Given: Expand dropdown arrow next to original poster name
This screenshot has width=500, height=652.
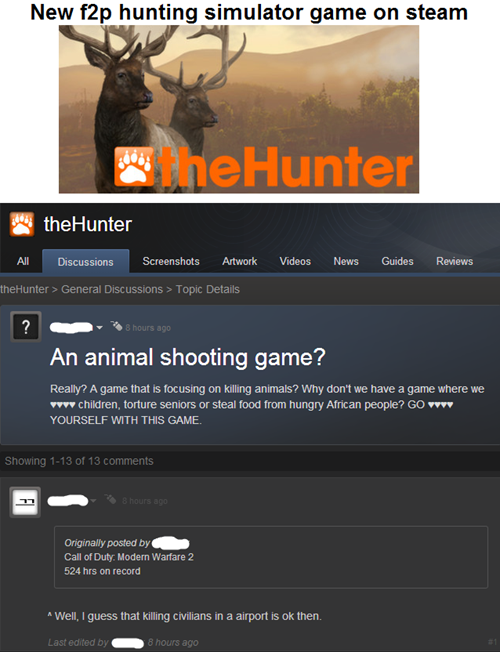Looking at the screenshot, I should pos(99,328).
